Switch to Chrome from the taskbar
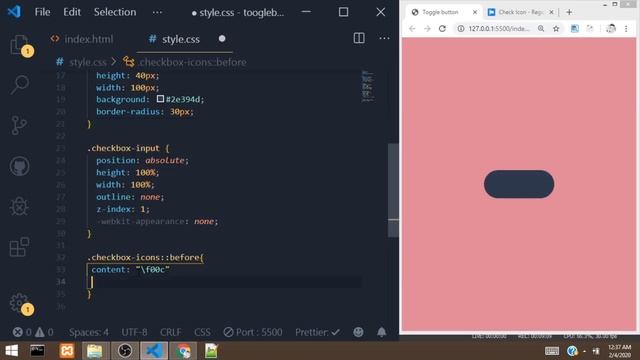The width and height of the screenshot is (640, 360). pos(183,351)
